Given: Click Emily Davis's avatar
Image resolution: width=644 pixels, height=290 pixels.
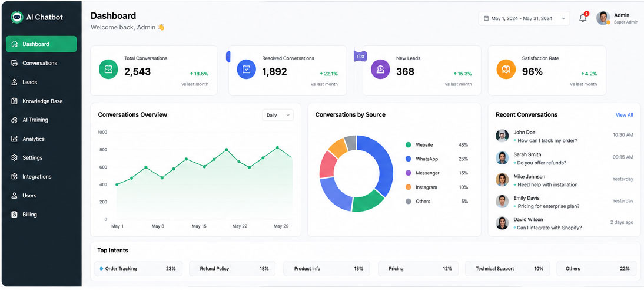Looking at the screenshot, I should (x=502, y=201).
